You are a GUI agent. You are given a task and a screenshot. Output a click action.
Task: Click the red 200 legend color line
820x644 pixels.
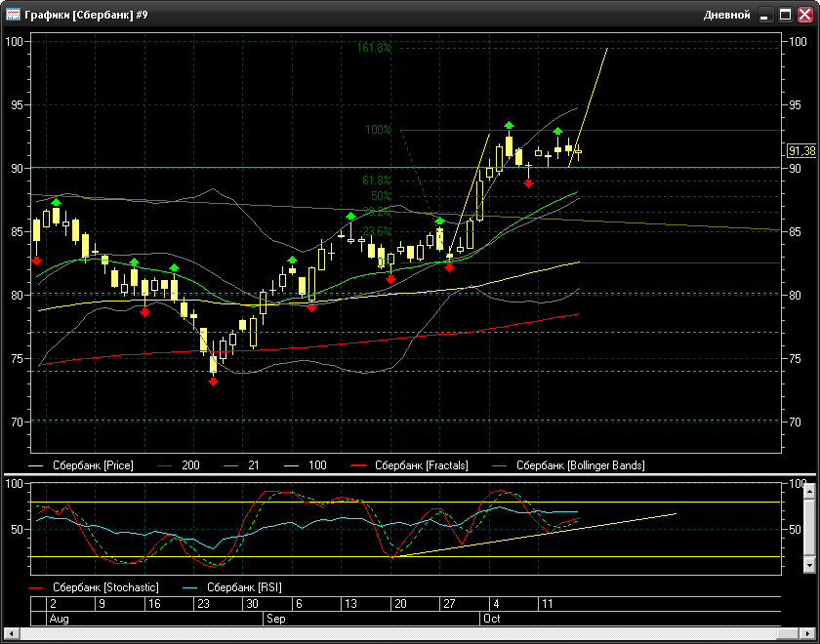164,465
